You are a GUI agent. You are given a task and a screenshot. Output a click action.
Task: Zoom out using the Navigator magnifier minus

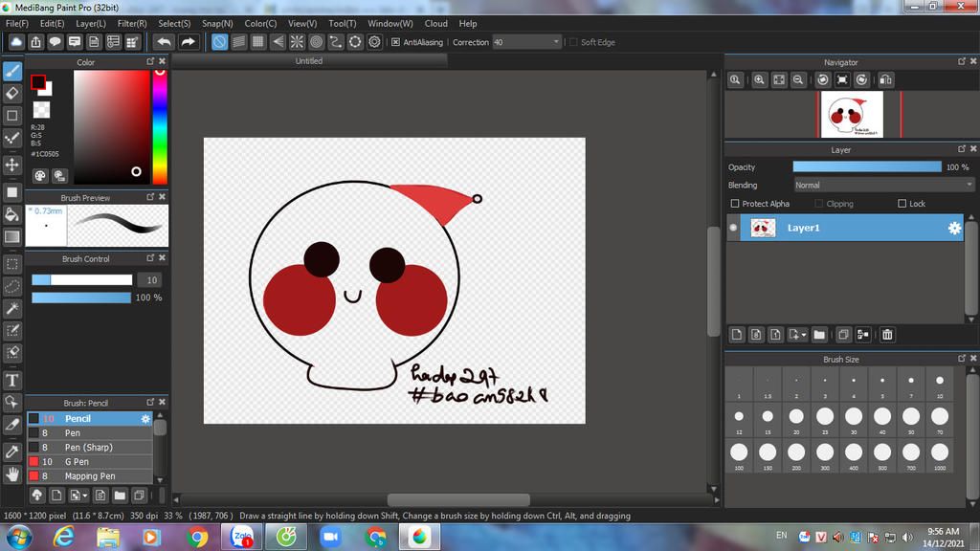click(798, 80)
